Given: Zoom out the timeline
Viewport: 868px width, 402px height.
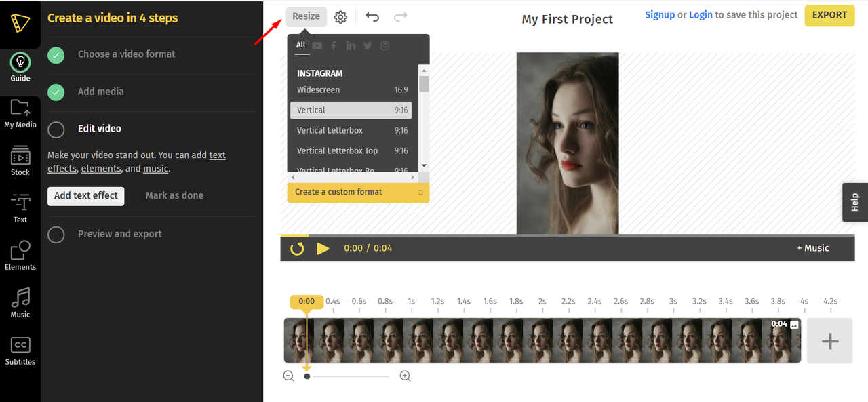Looking at the screenshot, I should (289, 376).
